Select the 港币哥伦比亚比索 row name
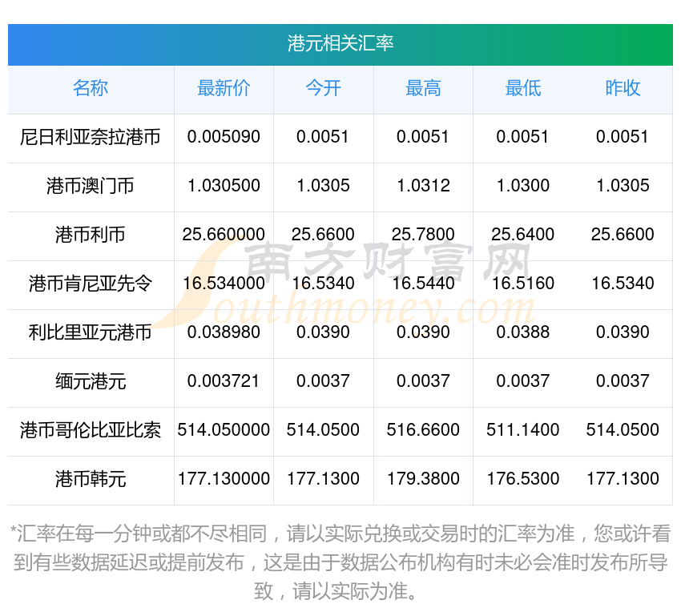 [91, 430]
